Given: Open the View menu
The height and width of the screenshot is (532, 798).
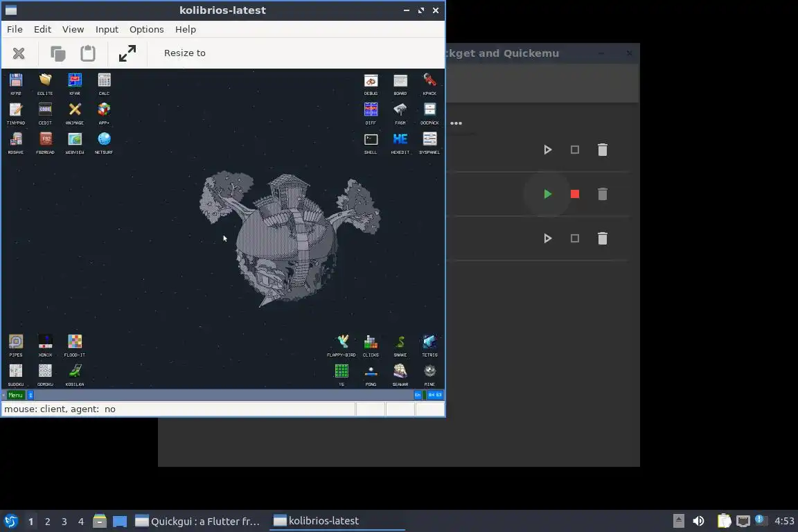Looking at the screenshot, I should (73, 30).
